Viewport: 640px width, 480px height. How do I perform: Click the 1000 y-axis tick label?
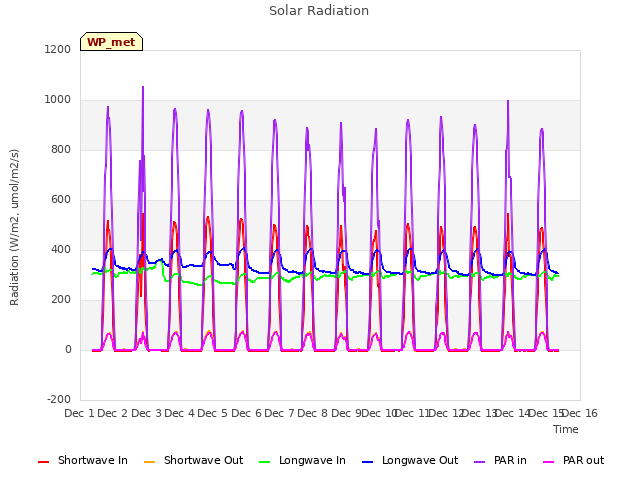pyautogui.click(x=58, y=100)
